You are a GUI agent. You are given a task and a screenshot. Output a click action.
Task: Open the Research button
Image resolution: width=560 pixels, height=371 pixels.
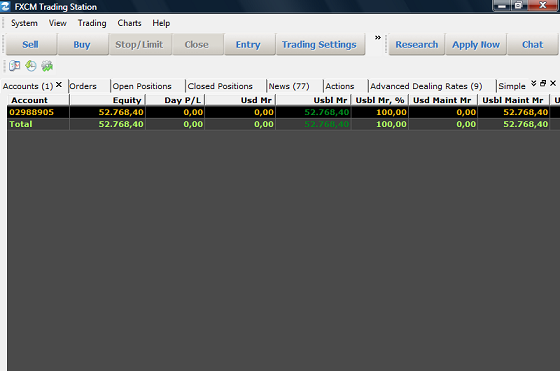(417, 44)
